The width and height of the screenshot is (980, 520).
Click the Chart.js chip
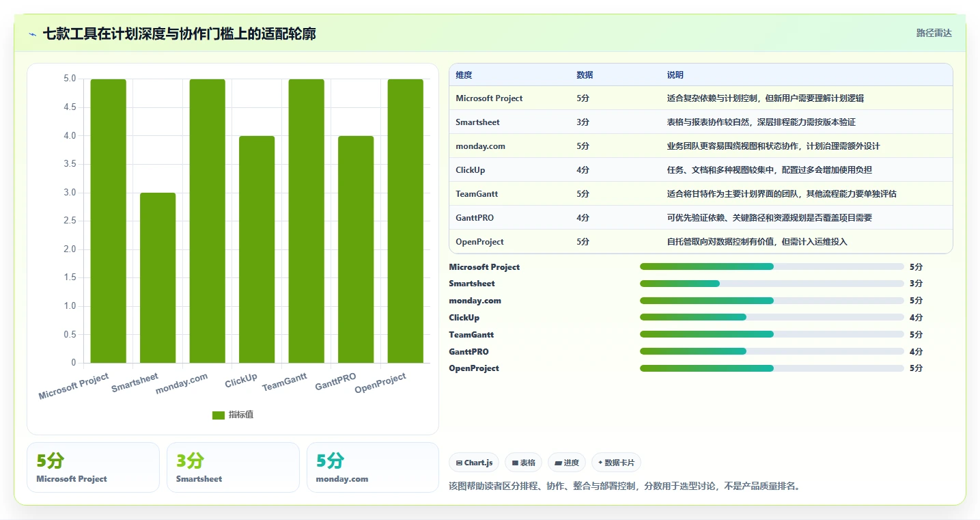pos(475,463)
